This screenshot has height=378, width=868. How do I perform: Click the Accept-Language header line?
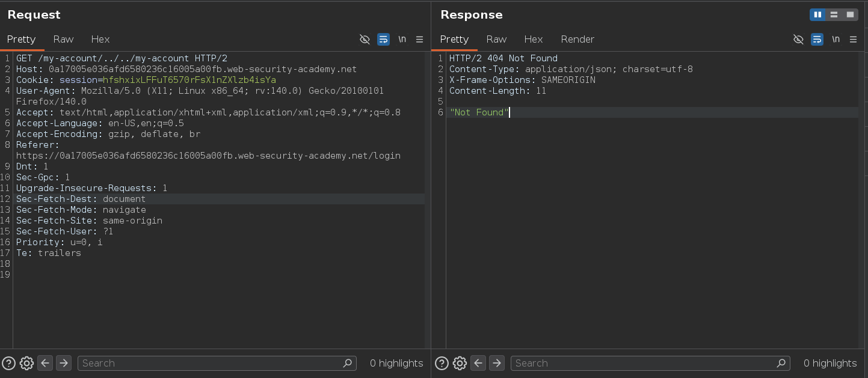pos(100,123)
